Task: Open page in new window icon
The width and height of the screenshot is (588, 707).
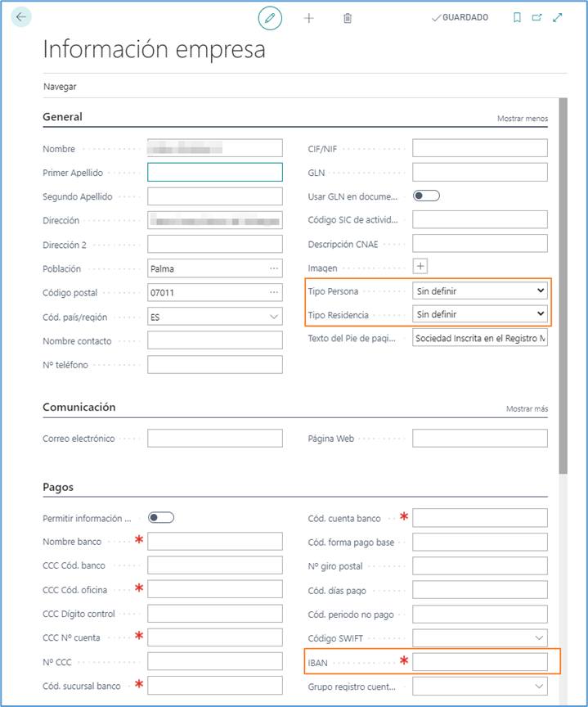Action: pos(536,17)
